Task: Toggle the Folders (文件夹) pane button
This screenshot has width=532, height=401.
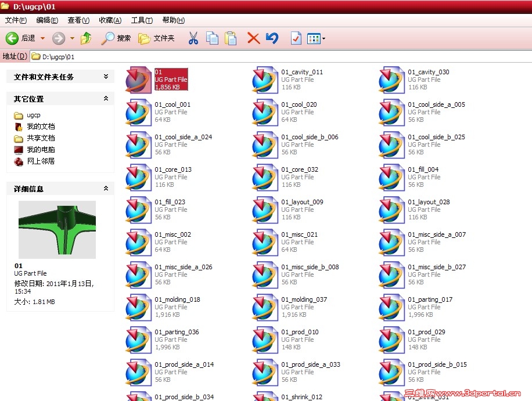Action: coord(156,38)
